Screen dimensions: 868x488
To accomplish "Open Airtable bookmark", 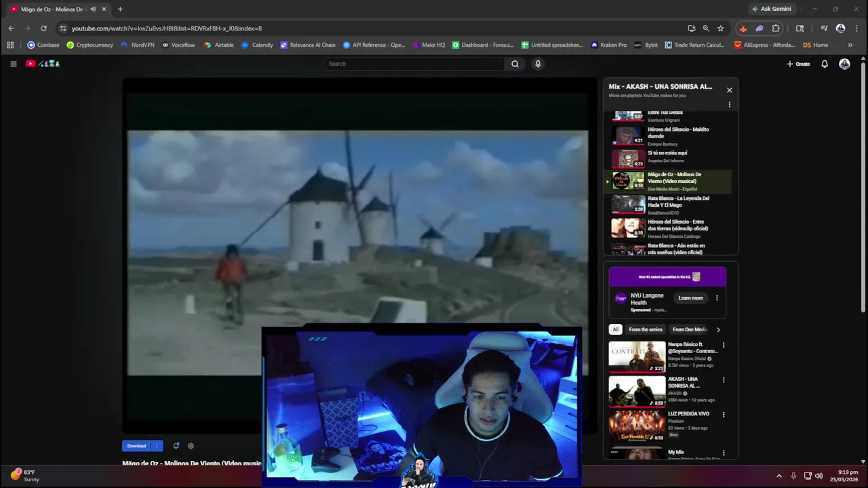I will [x=219, y=45].
